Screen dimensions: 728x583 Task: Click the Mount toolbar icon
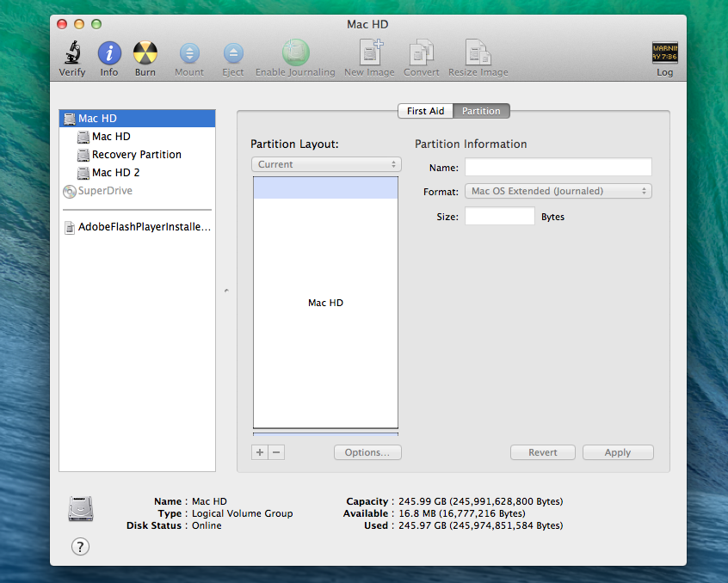[x=189, y=52]
